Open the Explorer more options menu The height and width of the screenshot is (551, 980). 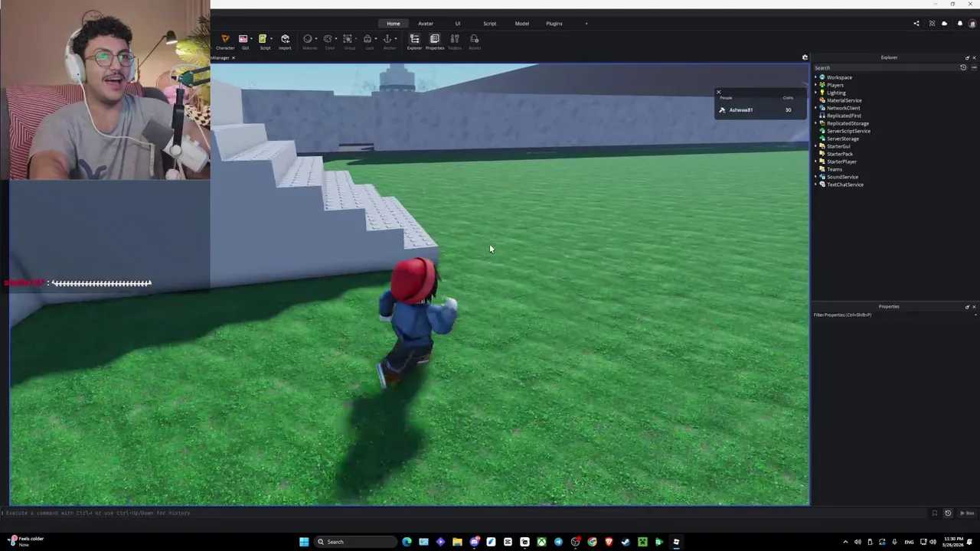(x=974, y=68)
